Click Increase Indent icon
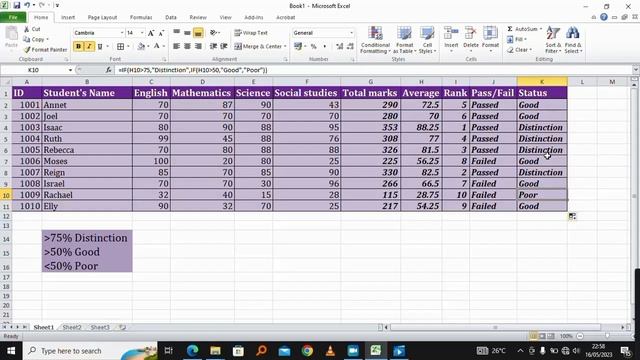640x360 pixels. pyautogui.click(x=224, y=47)
